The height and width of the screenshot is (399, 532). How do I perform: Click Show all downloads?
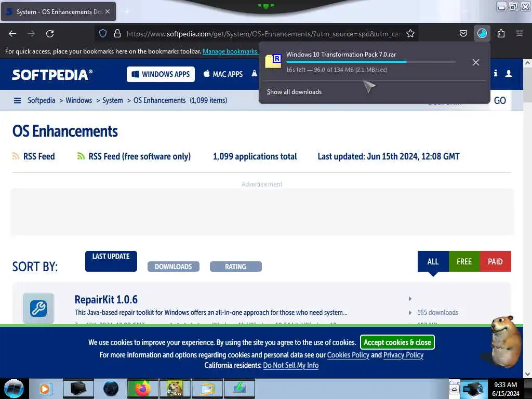pos(294,92)
